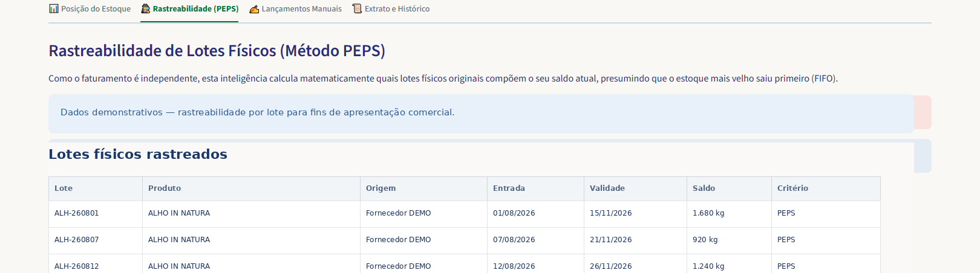Click the bar chart icon beside Posição do Estoque
980x273 pixels.
tap(54, 8)
